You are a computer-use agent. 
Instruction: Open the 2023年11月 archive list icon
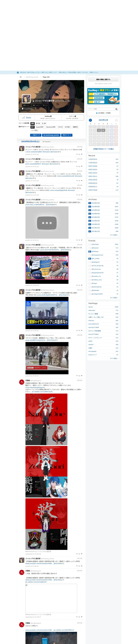pyautogui.click(x=90, y=231)
